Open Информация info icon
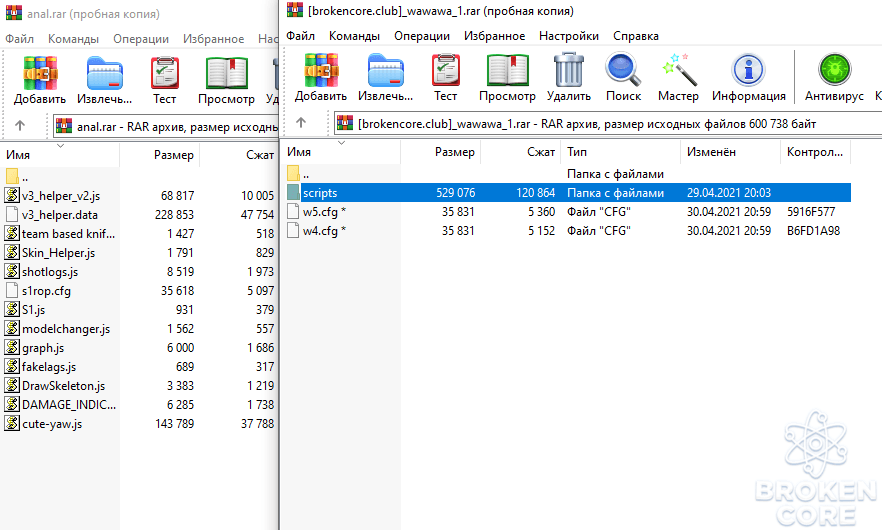882x530 pixels. tap(748, 70)
